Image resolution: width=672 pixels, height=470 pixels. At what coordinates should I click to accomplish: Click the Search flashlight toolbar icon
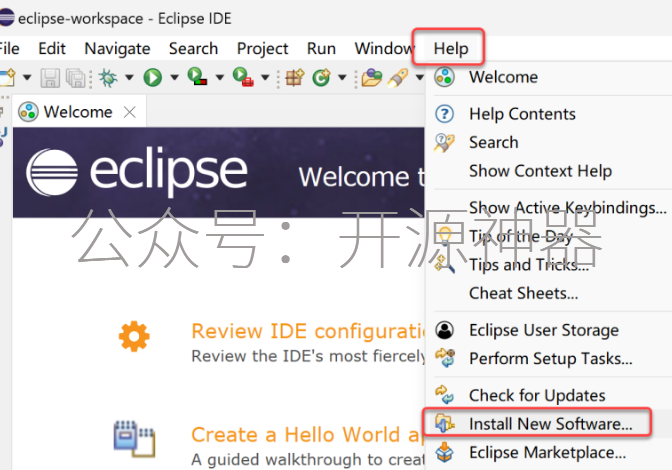click(x=398, y=78)
